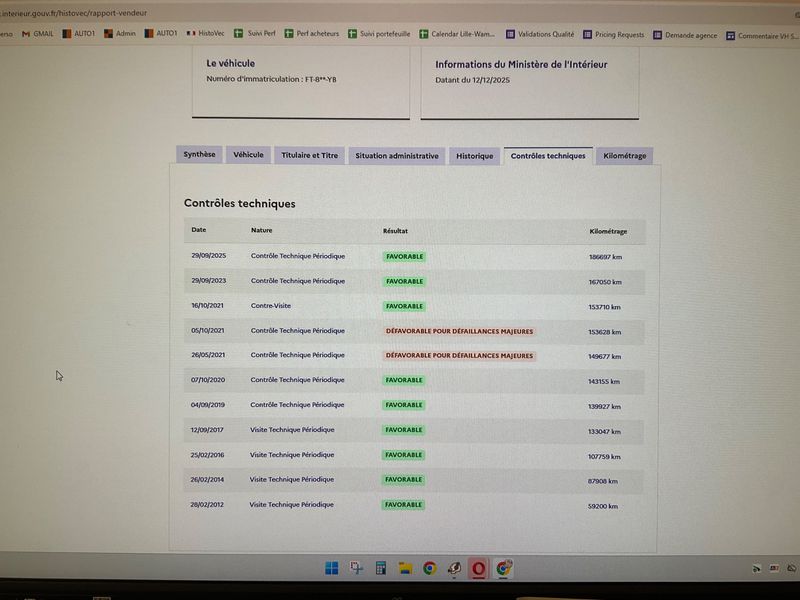The width and height of the screenshot is (800, 600).
Task: Open the Titulaire et Titre tab
Action: point(310,155)
